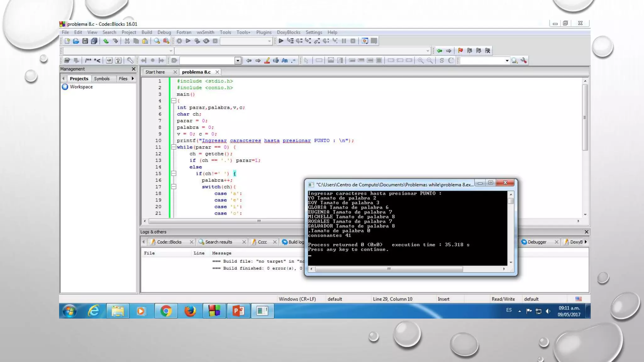Build the project with the gear icon
Image resolution: width=644 pixels, height=362 pixels.
179,41
